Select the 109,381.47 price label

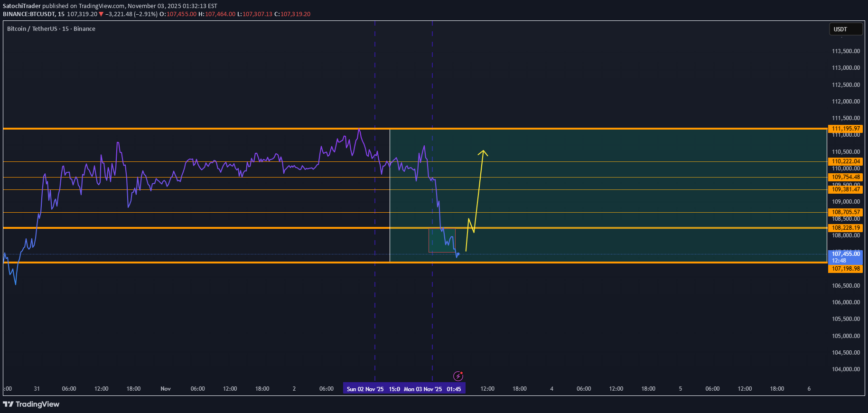click(845, 189)
